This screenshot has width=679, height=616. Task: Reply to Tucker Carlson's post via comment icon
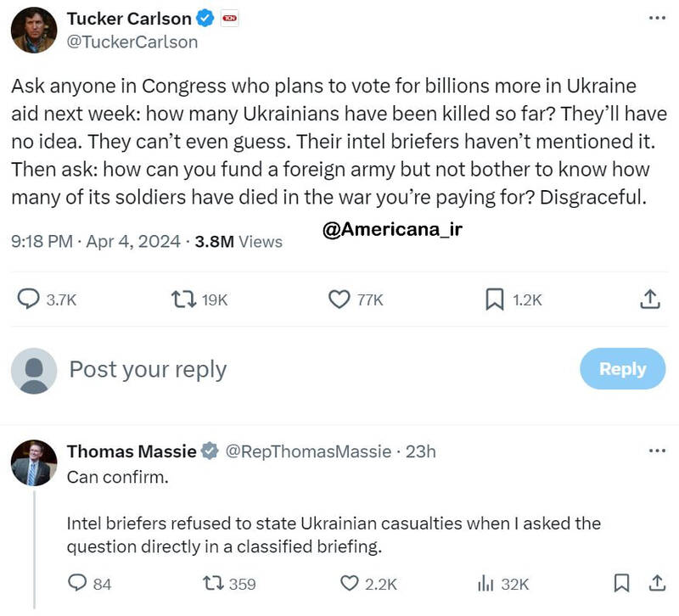(30, 299)
